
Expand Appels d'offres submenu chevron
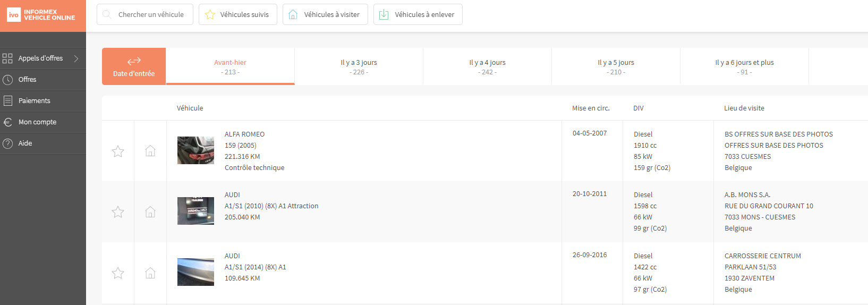(76, 58)
